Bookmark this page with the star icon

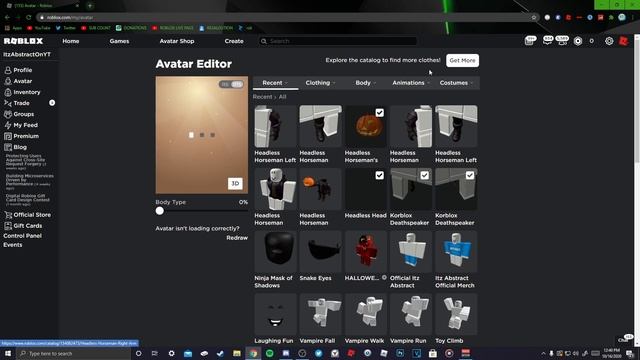click(x=533, y=18)
